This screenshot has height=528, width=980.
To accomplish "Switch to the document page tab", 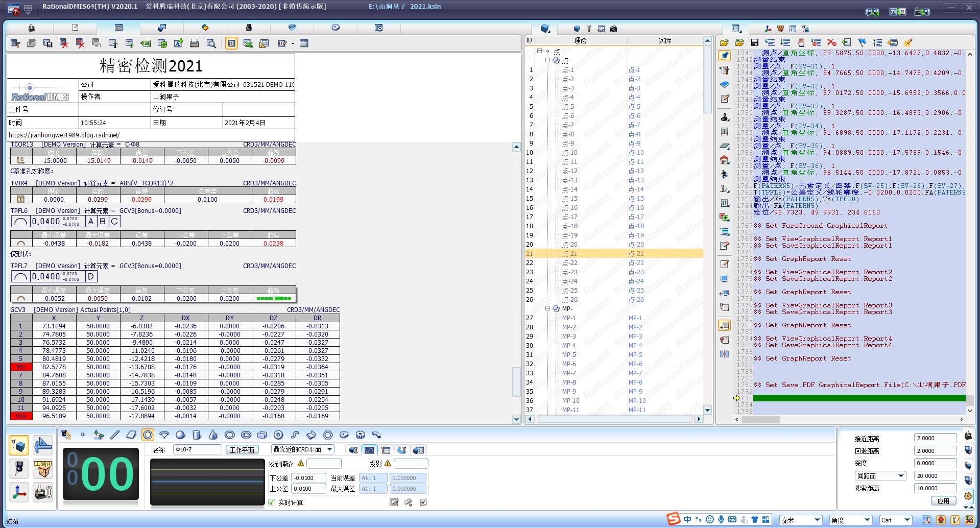I will [75, 28].
